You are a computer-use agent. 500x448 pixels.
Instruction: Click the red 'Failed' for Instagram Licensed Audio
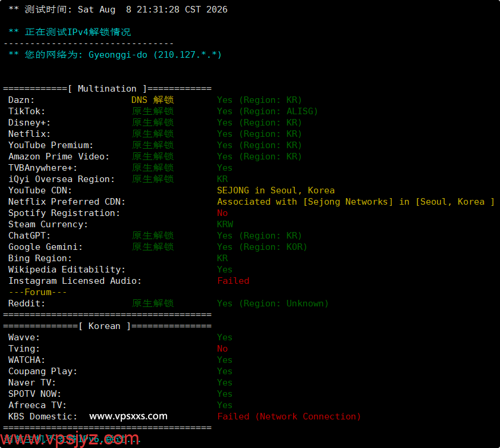(x=233, y=281)
